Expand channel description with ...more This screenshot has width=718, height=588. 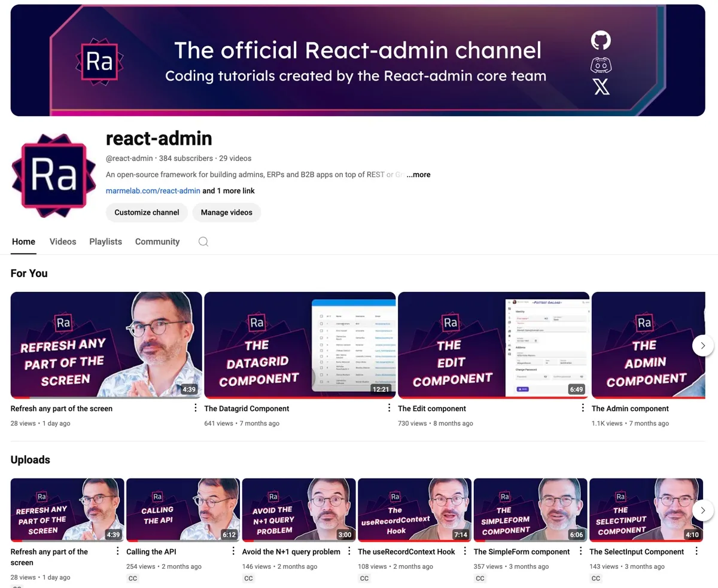point(418,175)
